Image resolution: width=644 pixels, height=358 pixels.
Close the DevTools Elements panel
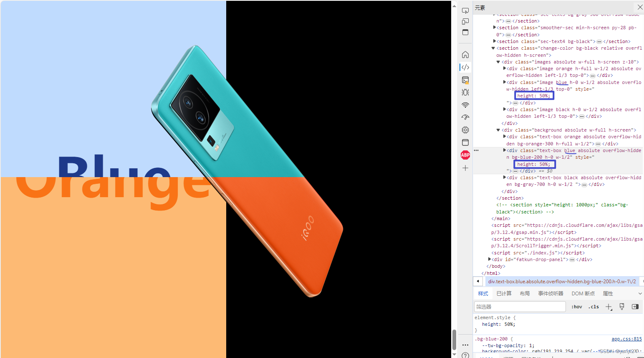pyautogui.click(x=640, y=7)
